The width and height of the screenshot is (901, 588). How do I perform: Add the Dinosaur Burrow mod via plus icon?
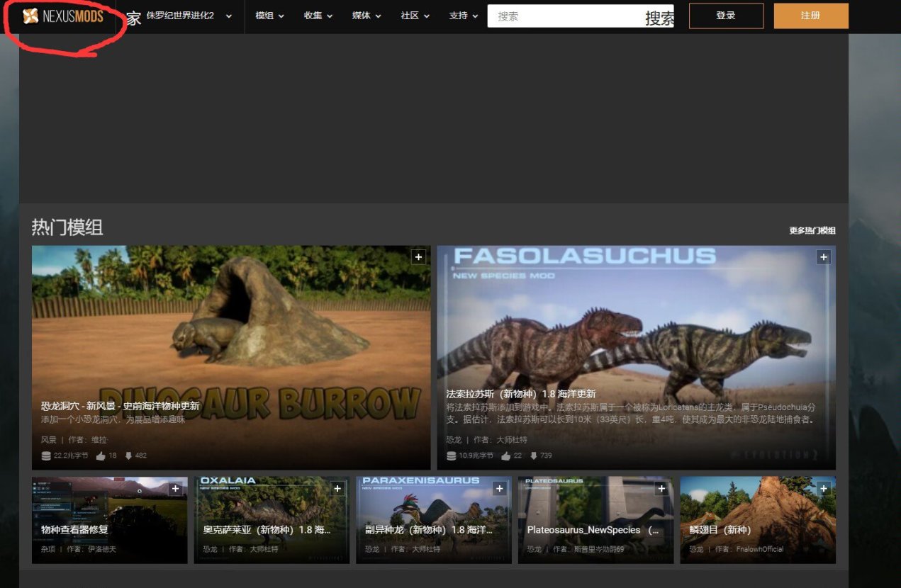pos(418,257)
